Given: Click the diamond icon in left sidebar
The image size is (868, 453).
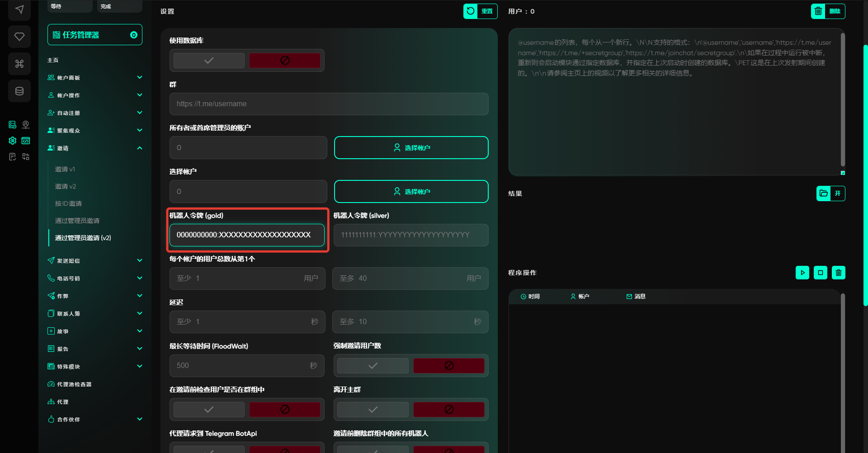Looking at the screenshot, I should point(19,37).
